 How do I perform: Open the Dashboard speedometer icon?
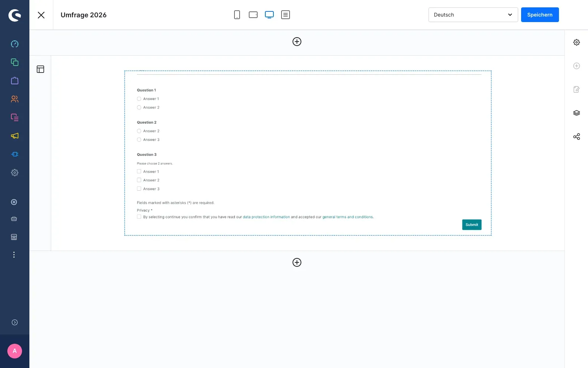[x=15, y=44]
